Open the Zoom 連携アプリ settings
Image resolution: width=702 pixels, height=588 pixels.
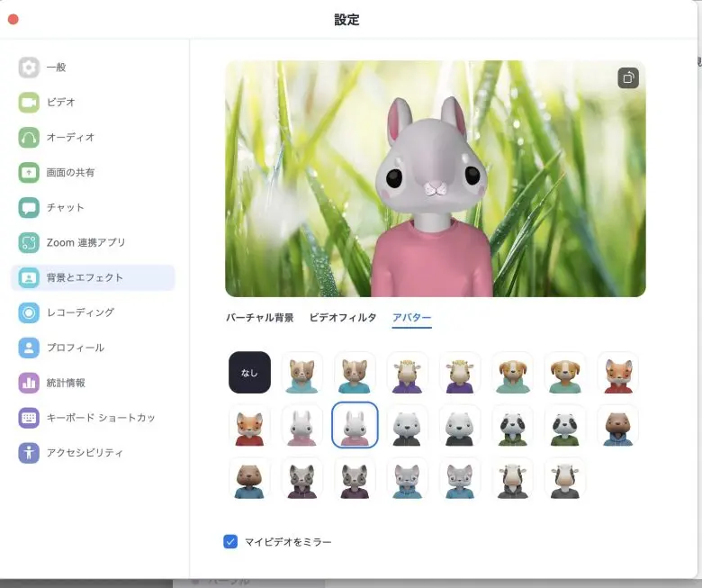(x=93, y=242)
